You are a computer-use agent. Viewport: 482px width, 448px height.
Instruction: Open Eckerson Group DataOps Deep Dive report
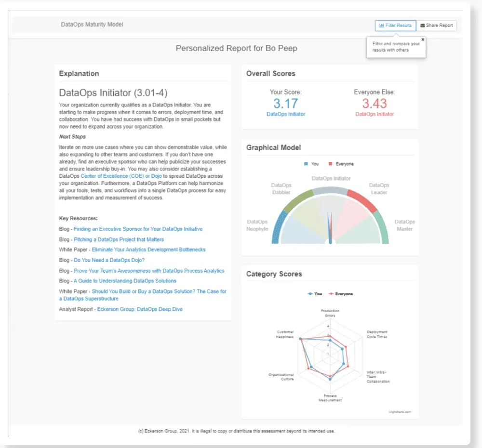(140, 309)
